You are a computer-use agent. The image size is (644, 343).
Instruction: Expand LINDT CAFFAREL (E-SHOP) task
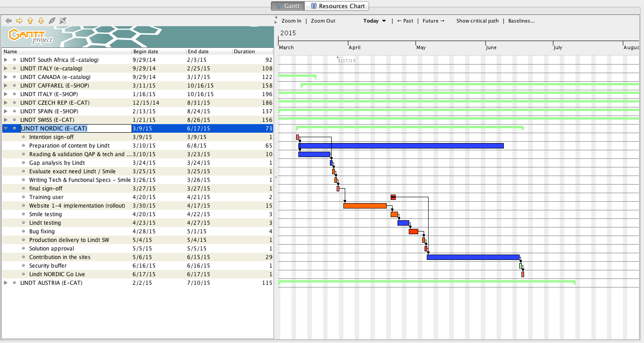(5, 85)
